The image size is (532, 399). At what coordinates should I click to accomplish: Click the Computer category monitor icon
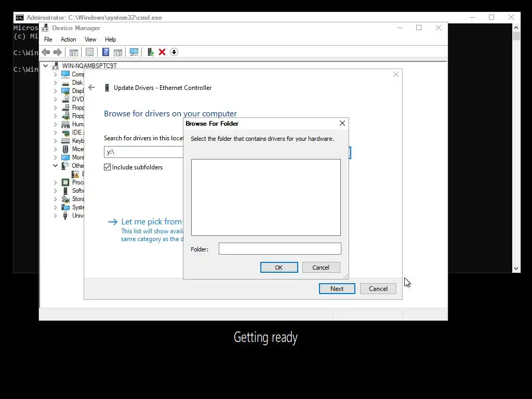click(x=65, y=74)
